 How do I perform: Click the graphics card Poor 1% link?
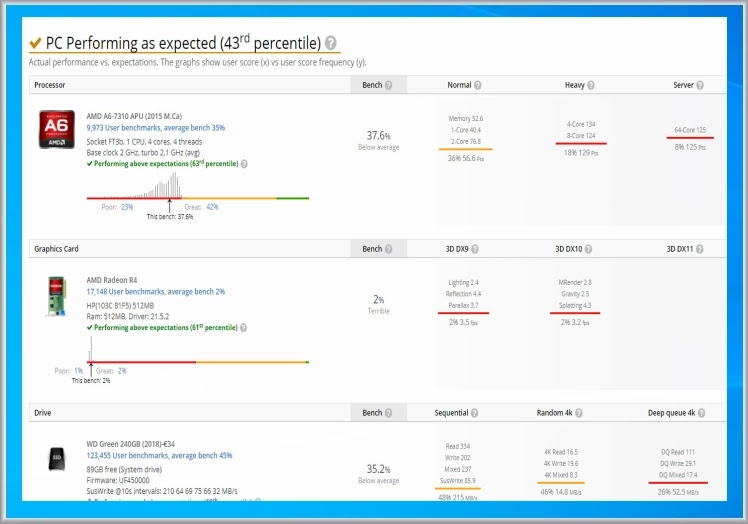(x=78, y=371)
